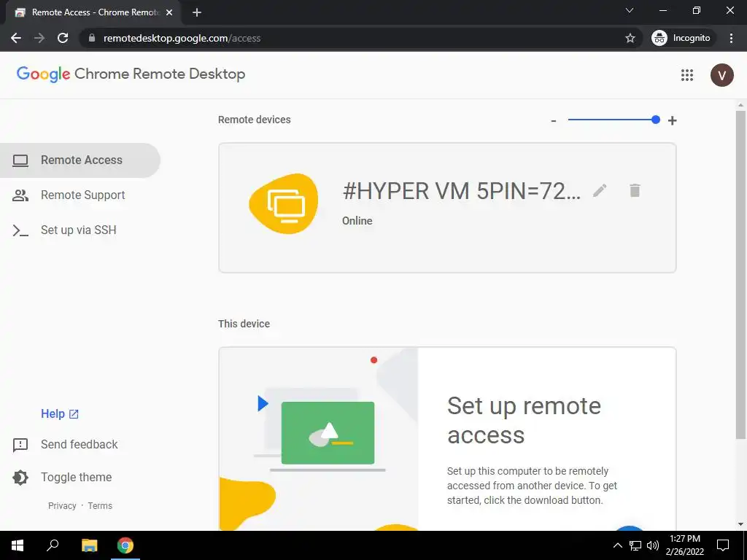Open the account avatar labeled V

tap(721, 75)
